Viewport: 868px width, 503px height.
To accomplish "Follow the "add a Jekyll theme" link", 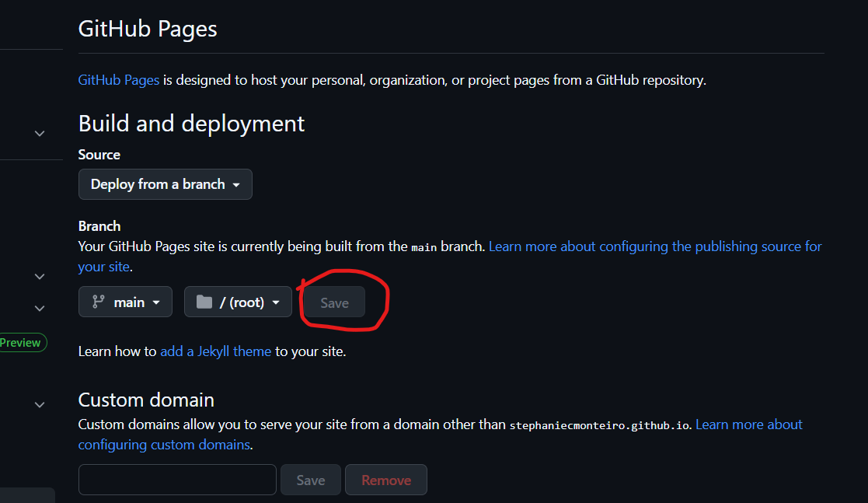I will click(215, 351).
